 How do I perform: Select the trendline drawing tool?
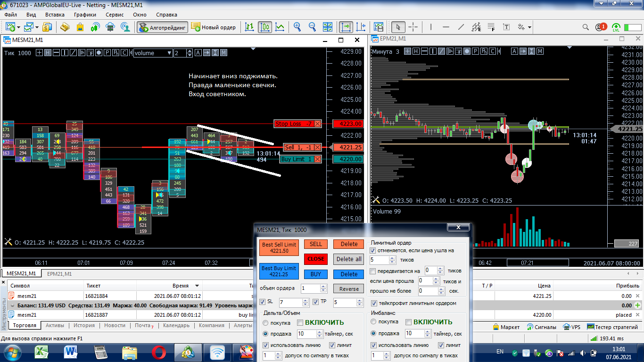(461, 27)
